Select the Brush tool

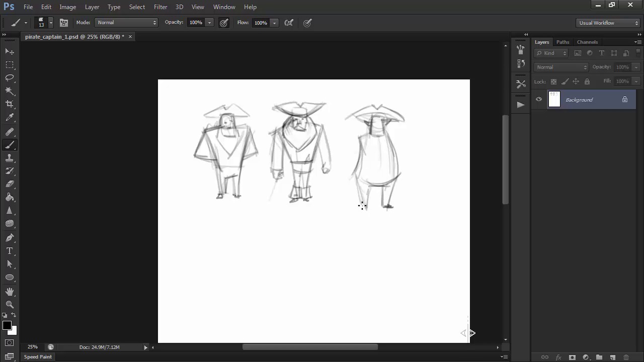[10, 145]
